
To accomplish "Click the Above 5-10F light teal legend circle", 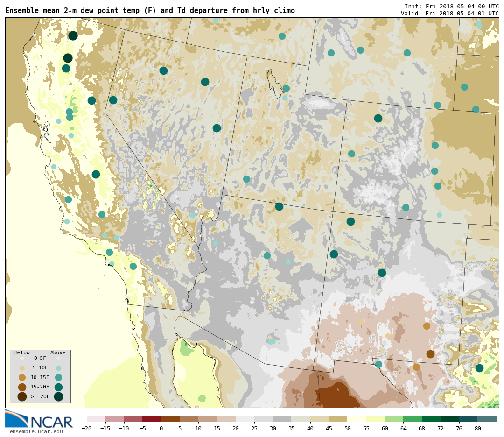I will pos(58,368).
